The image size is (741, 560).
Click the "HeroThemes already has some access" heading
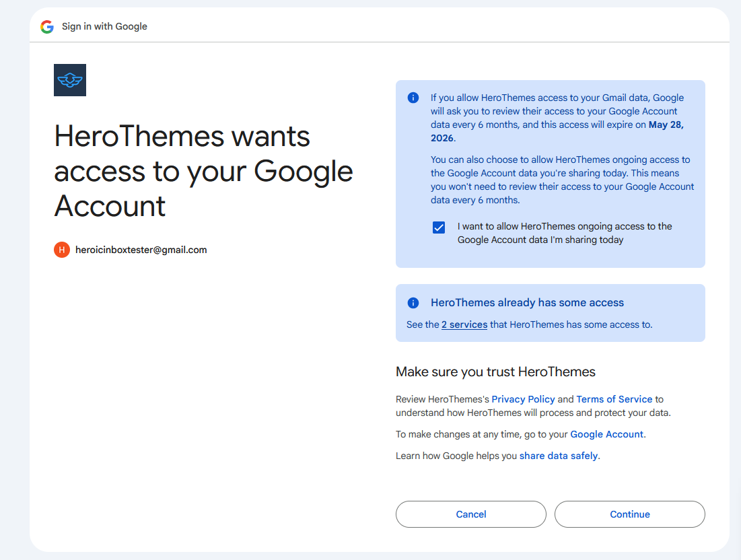click(527, 303)
